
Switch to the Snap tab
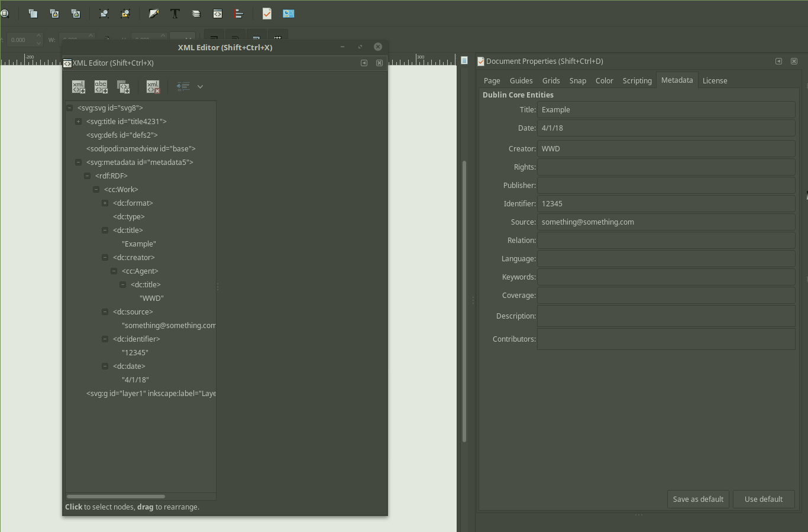[x=577, y=80]
